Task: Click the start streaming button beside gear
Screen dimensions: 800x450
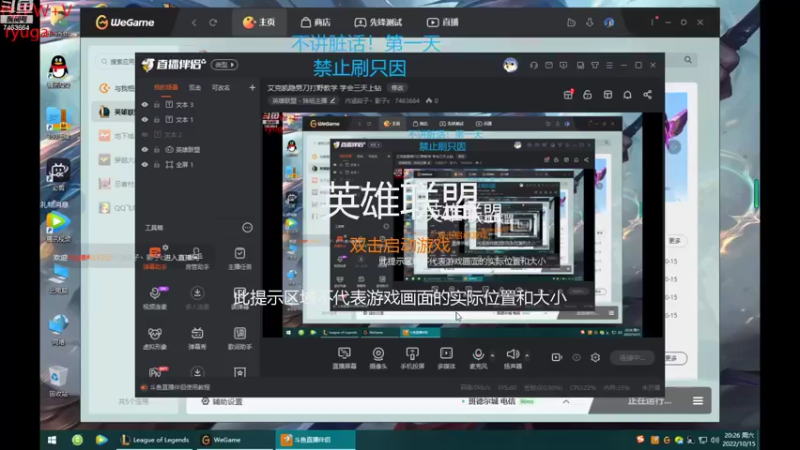Action: (x=632, y=358)
